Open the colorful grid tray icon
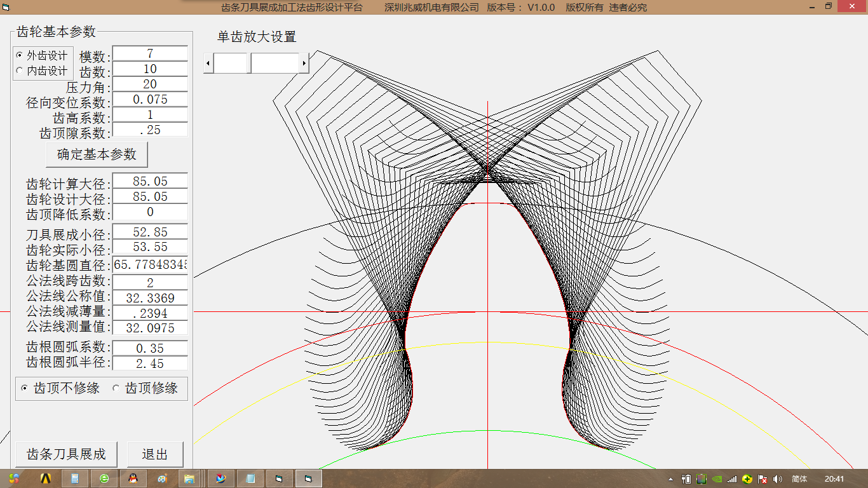This screenshot has height=488, width=868. tap(702, 479)
